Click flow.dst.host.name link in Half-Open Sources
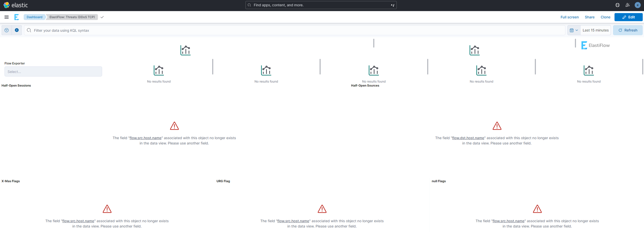644x232 pixels. tap(468, 138)
